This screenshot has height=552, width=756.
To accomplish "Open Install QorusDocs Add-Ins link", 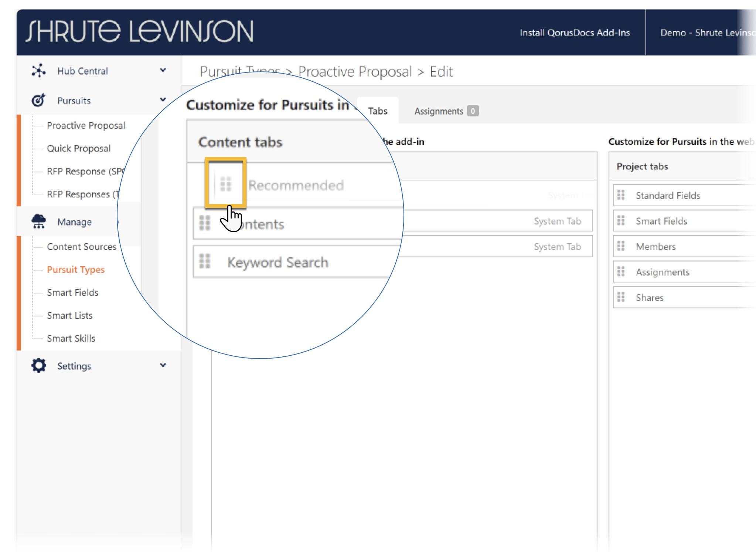I will (575, 33).
